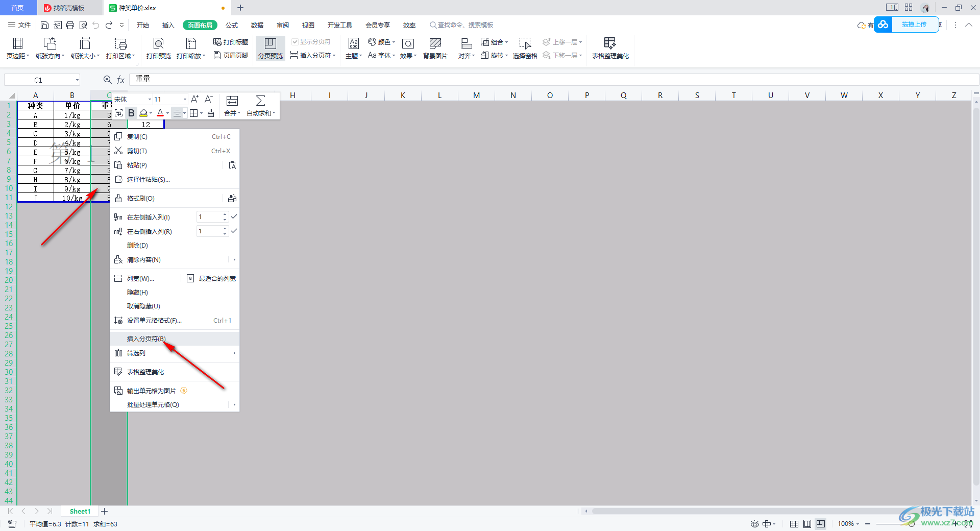Screen dimensions: 980x531
Task: Open the theme gallery
Action: click(354, 49)
